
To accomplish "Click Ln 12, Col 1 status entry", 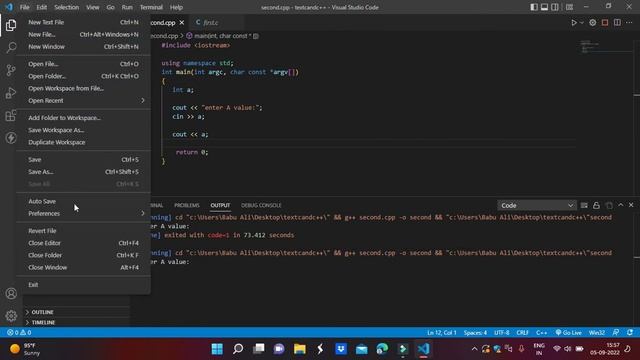I will click(x=442, y=333).
